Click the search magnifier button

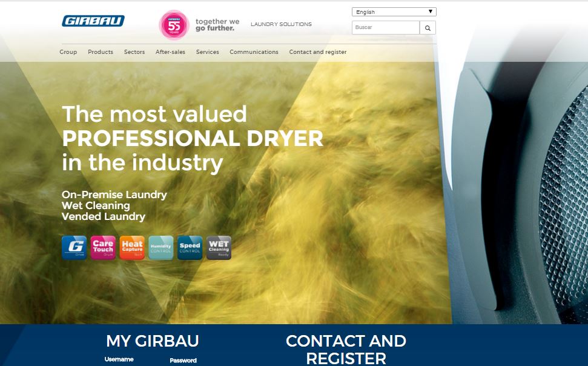pyautogui.click(x=428, y=28)
